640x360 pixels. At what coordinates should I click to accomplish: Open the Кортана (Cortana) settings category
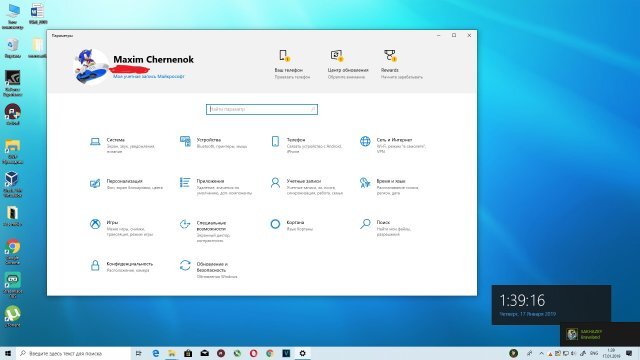click(293, 225)
